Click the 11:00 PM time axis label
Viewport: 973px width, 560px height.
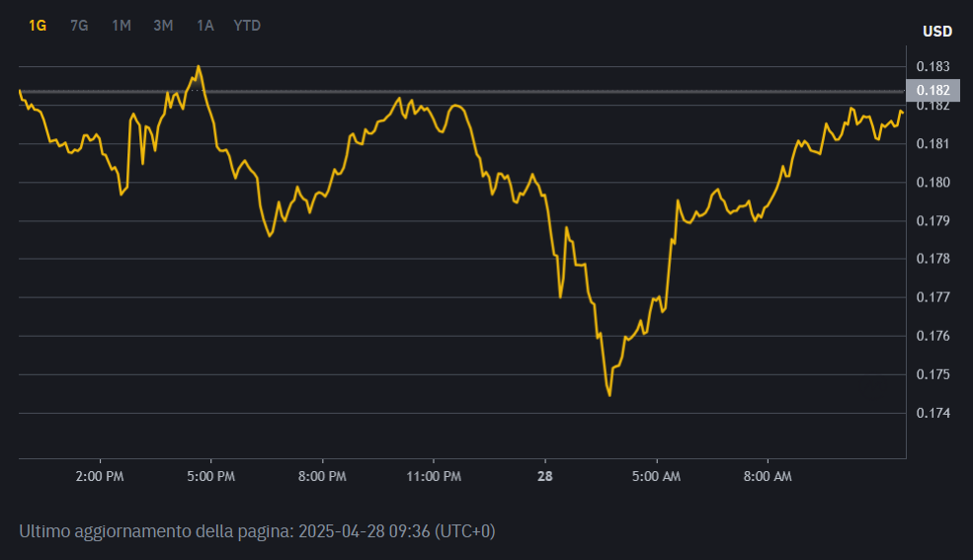(434, 476)
